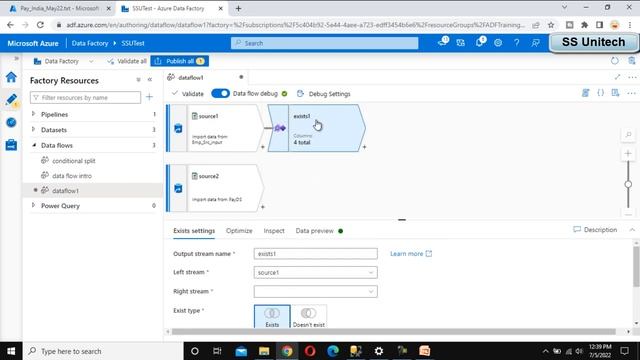Open Chrome from the Windows taskbar
640x360 pixels.
click(287, 351)
